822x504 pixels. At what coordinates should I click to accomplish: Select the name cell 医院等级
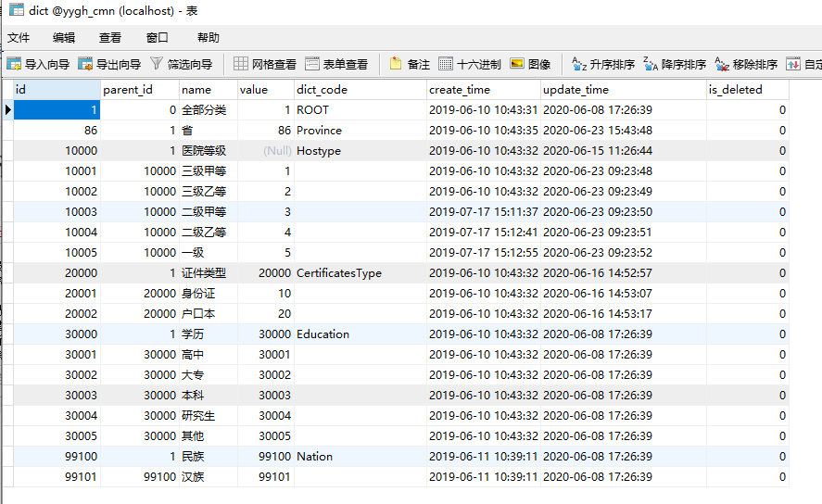click(x=209, y=151)
